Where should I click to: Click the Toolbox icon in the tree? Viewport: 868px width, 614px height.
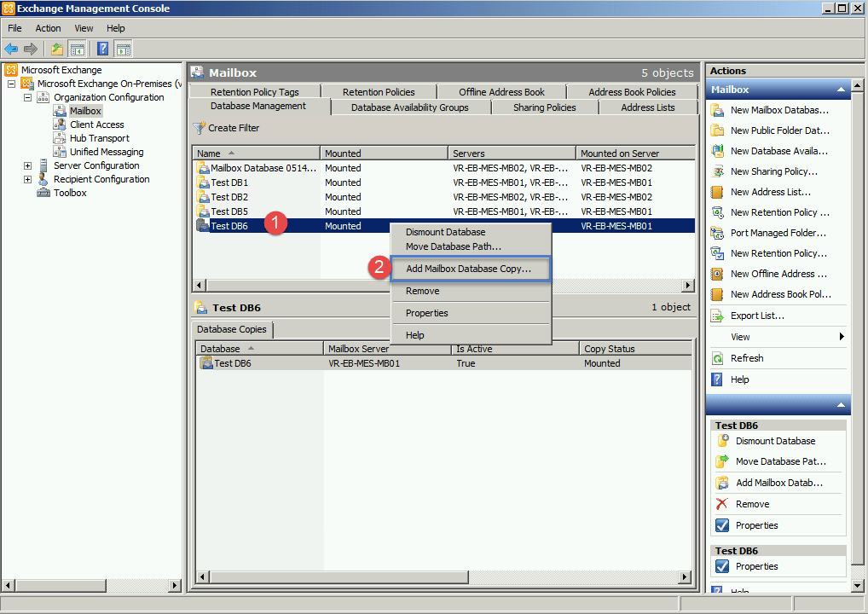pos(43,193)
